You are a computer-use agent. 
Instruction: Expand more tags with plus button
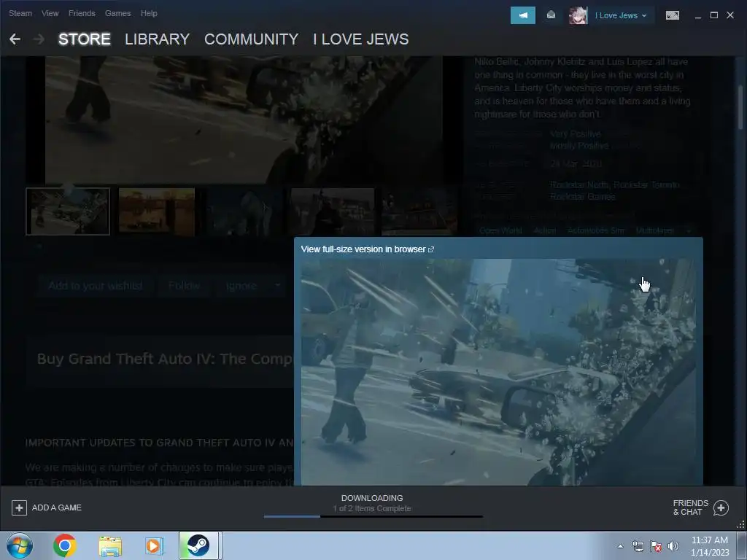[x=688, y=230]
